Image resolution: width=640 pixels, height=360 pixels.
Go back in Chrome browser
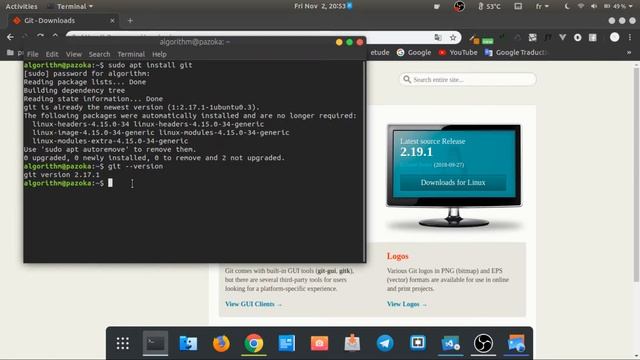10,37
